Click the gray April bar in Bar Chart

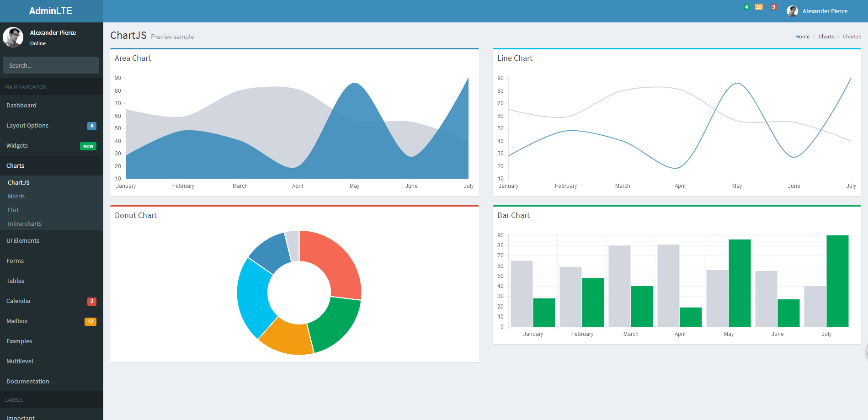pyautogui.click(x=668, y=286)
